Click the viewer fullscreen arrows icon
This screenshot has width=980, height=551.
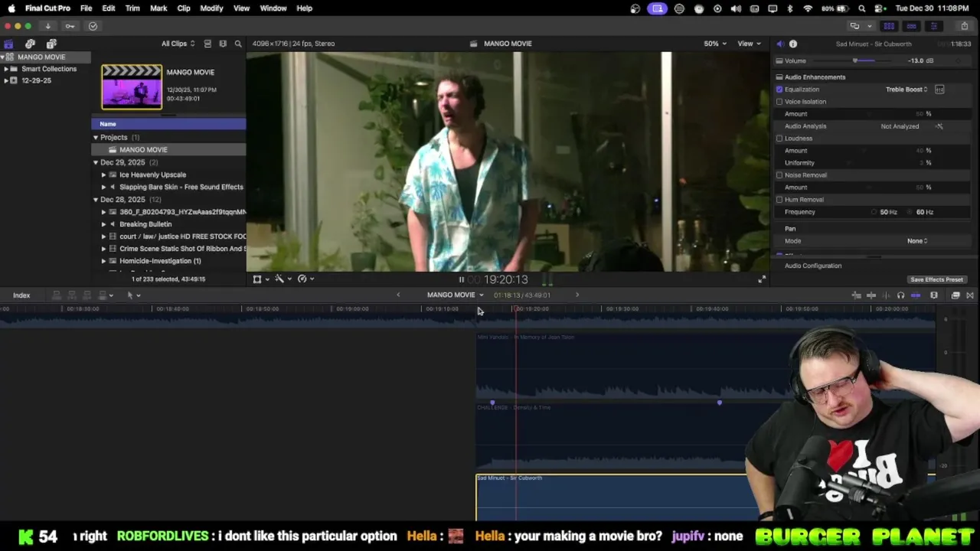[762, 279]
